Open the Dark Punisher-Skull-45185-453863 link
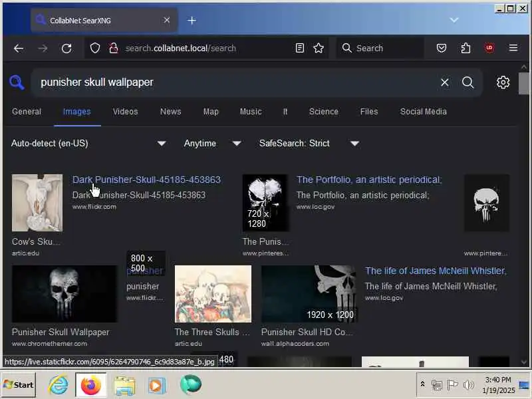 point(146,180)
